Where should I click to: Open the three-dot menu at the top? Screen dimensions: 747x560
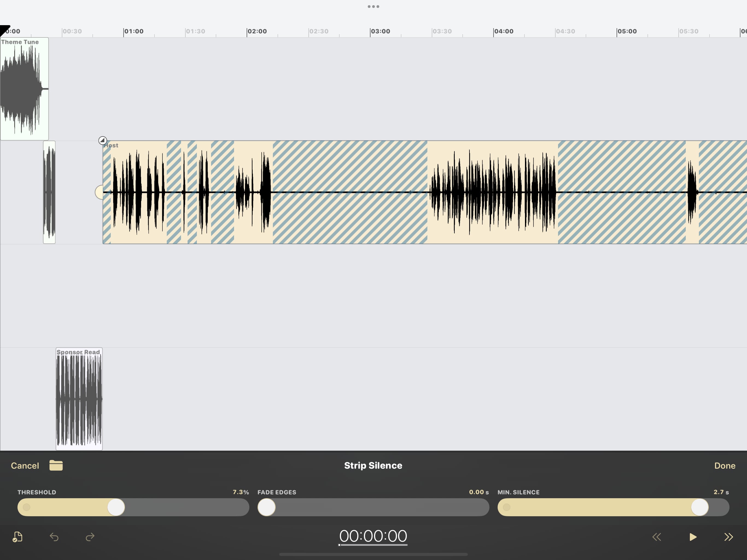373,6
